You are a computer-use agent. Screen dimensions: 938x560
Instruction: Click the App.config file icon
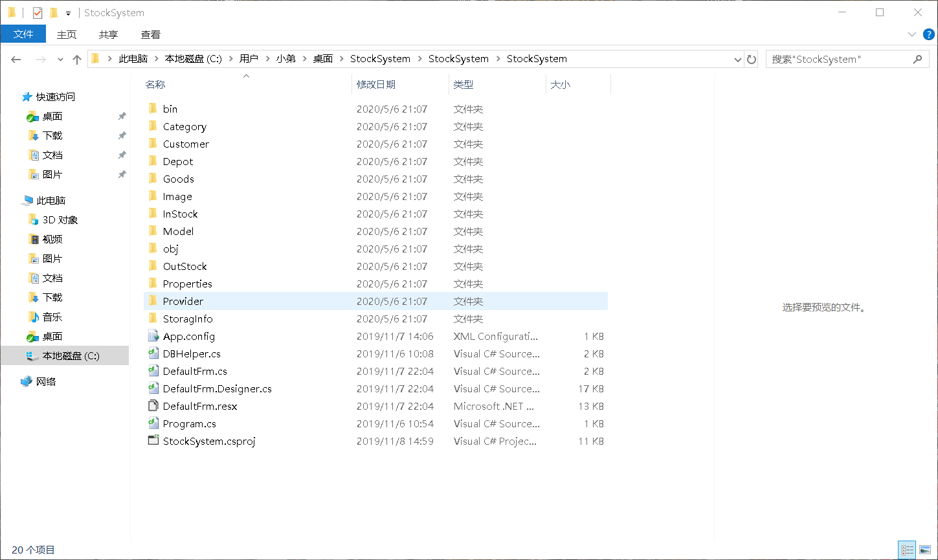click(x=153, y=336)
